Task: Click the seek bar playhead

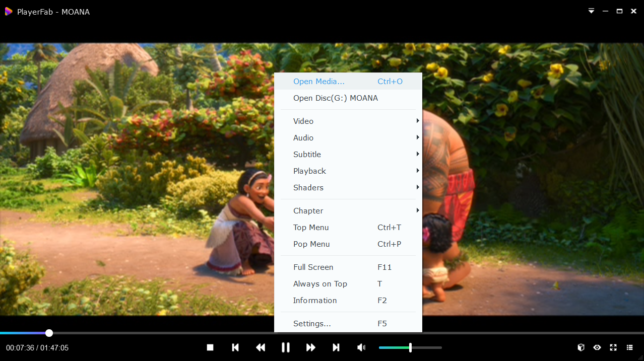Action: click(49, 333)
